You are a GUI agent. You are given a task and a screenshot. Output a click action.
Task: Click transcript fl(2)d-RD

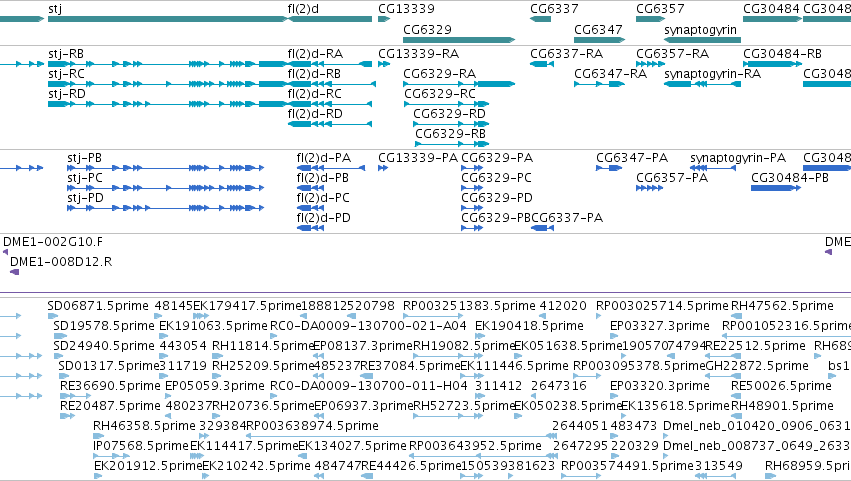pos(315,115)
